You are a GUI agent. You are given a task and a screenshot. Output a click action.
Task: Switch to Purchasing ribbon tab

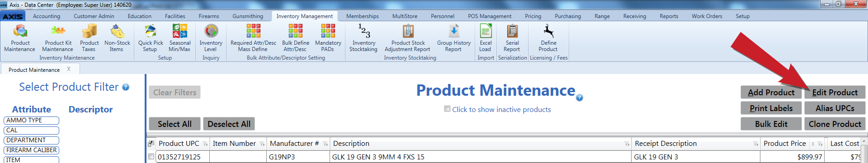(x=568, y=16)
